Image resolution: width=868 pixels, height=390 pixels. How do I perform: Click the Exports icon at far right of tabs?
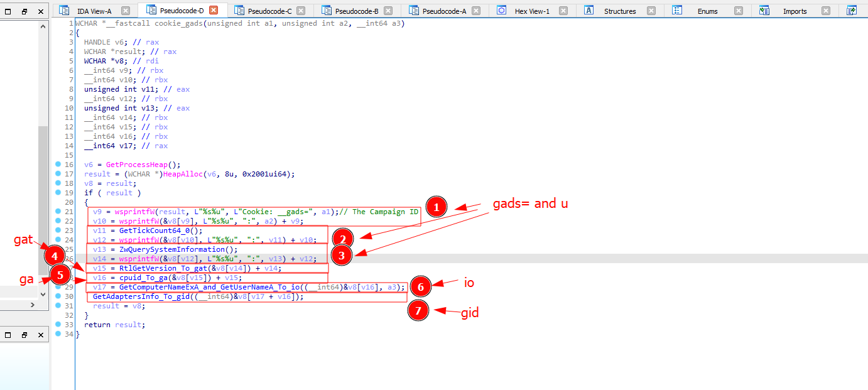pyautogui.click(x=852, y=11)
